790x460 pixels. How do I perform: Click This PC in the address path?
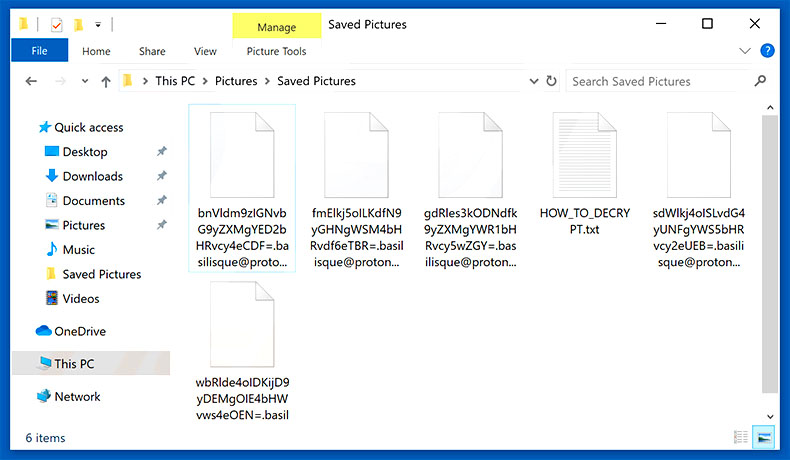[x=175, y=81]
